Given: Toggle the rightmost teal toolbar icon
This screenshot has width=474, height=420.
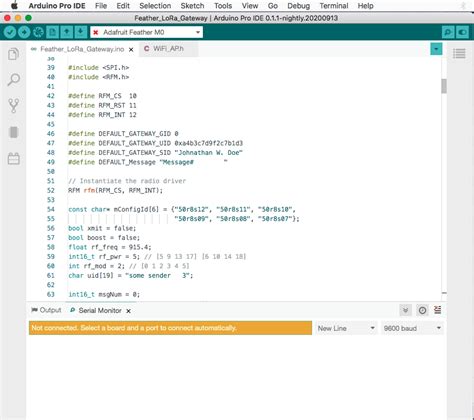Looking at the screenshot, I should [x=462, y=32].
